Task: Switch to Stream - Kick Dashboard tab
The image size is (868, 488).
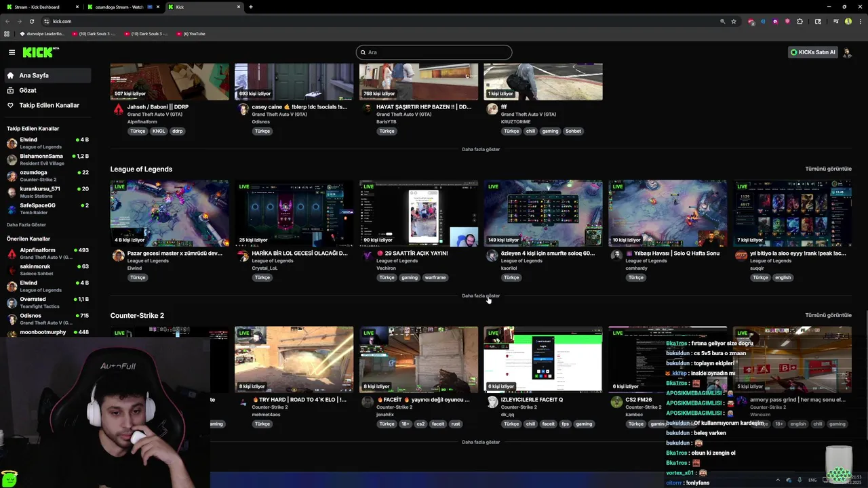Action: (x=41, y=7)
